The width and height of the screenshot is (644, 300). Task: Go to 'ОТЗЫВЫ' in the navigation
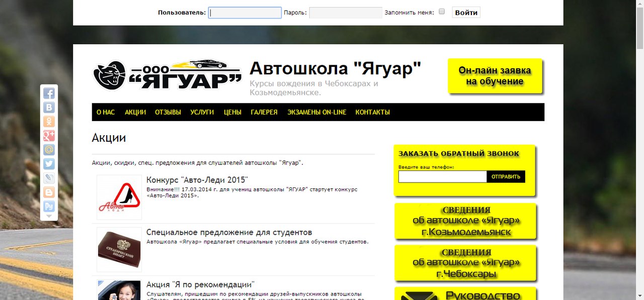pyautogui.click(x=168, y=112)
